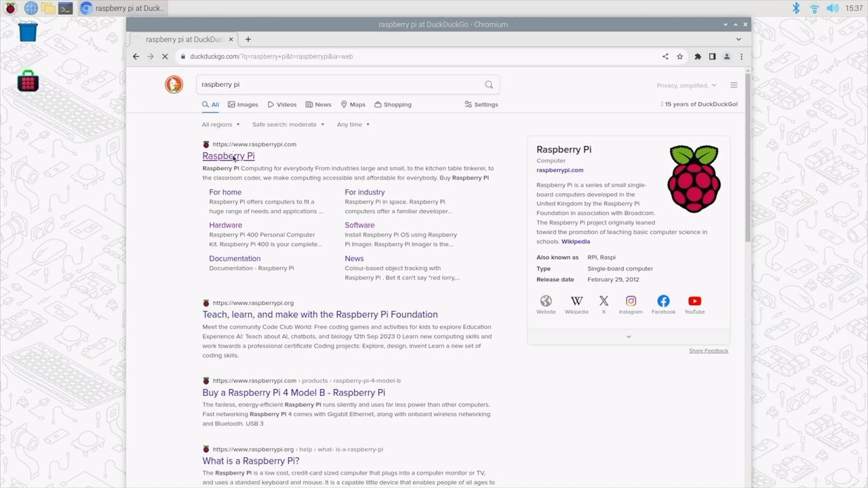Open the Chromium profile icon
The height and width of the screenshot is (488, 868).
727,56
